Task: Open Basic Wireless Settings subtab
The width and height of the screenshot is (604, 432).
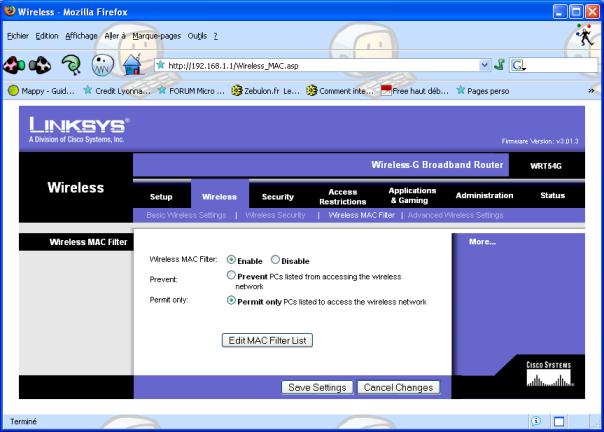Action: [186, 215]
